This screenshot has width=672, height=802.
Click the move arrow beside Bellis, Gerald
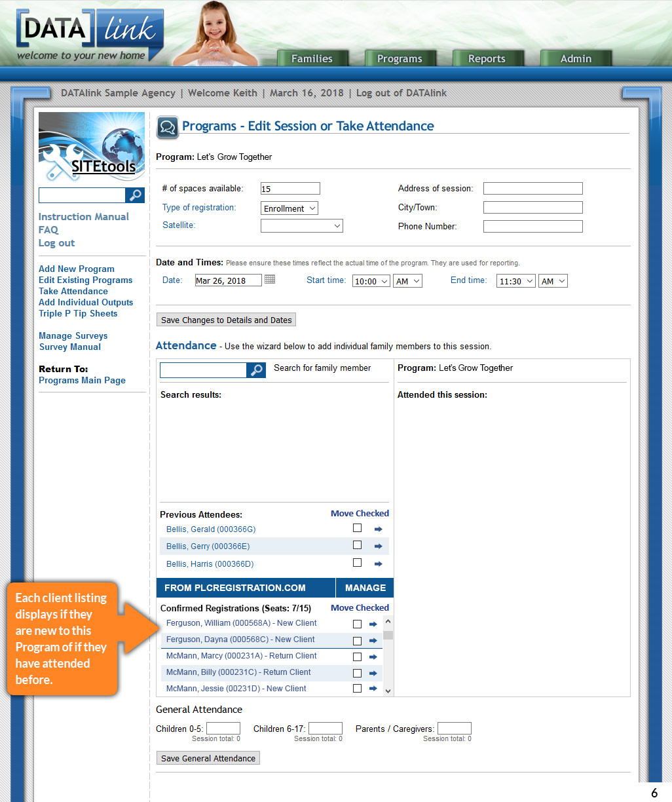click(x=378, y=529)
